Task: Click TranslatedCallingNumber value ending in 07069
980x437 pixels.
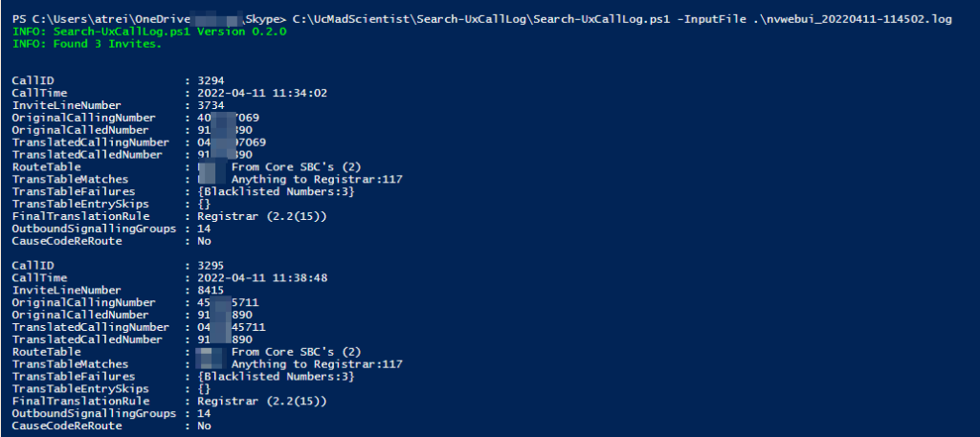Action: coord(232,142)
